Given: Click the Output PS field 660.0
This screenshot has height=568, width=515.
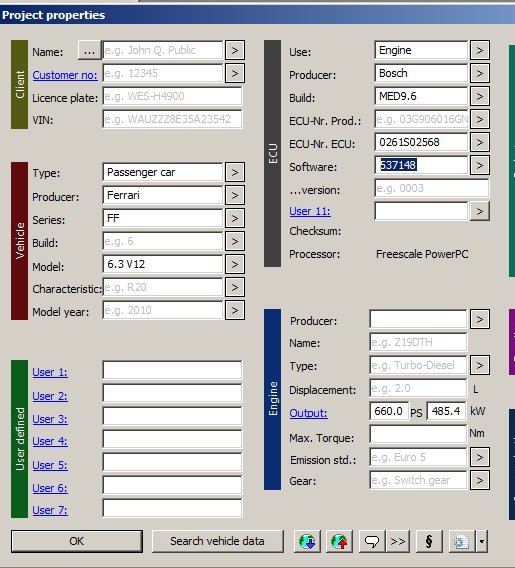Looking at the screenshot, I should (389, 411).
